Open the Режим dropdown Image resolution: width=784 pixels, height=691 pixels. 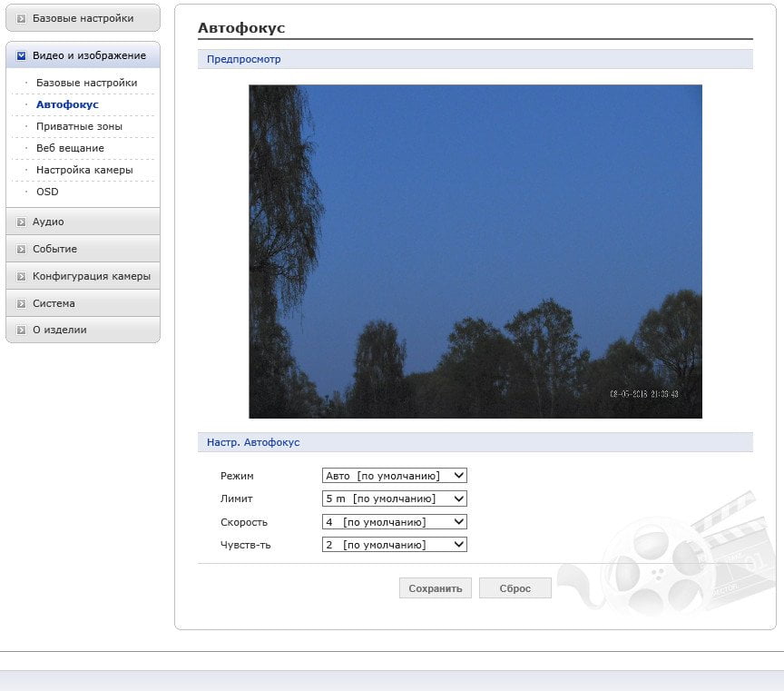pyautogui.click(x=395, y=475)
